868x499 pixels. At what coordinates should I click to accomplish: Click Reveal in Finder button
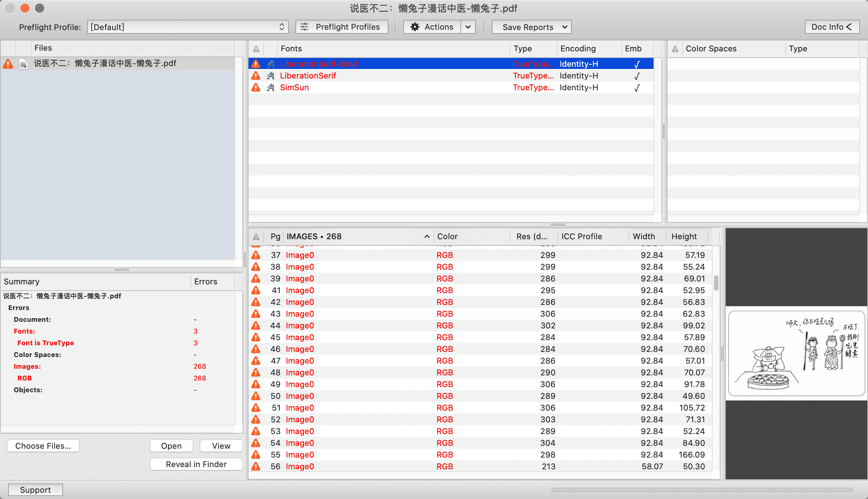pos(196,464)
